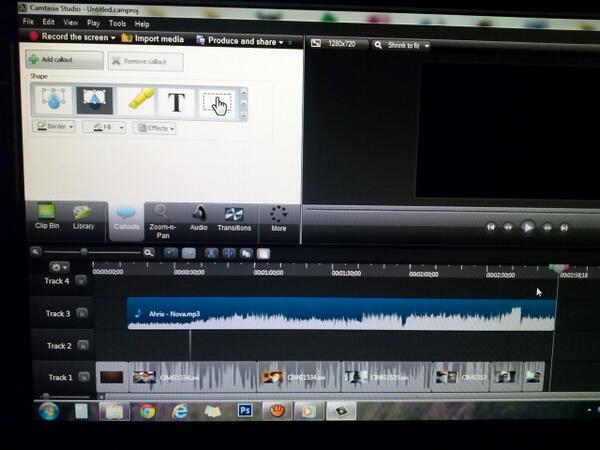Click timeline zoom out magnifier

pos(35,251)
